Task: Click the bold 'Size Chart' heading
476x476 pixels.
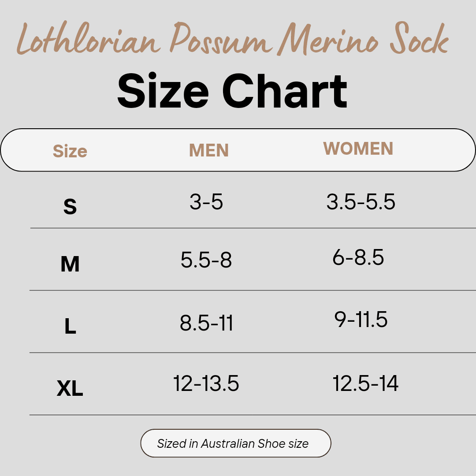Action: (232, 92)
